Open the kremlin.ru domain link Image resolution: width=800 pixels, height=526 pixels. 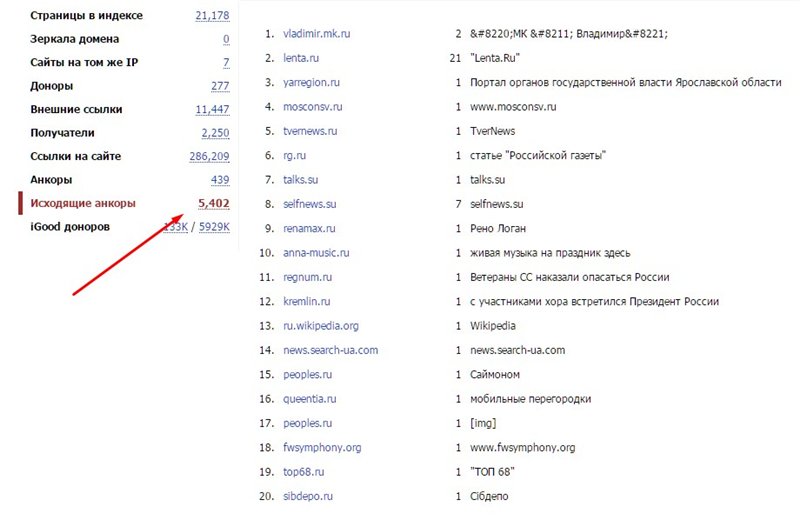tap(307, 301)
